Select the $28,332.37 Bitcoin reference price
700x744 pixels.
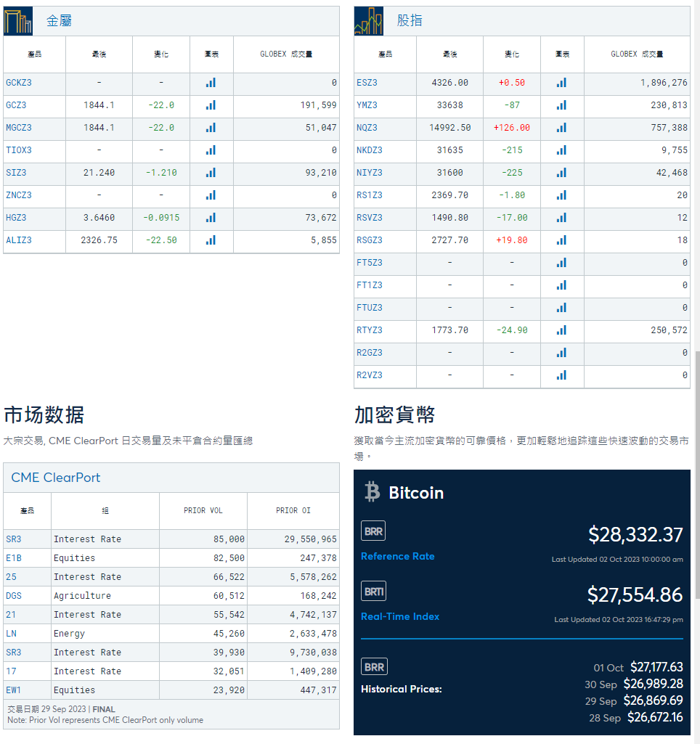635,535
